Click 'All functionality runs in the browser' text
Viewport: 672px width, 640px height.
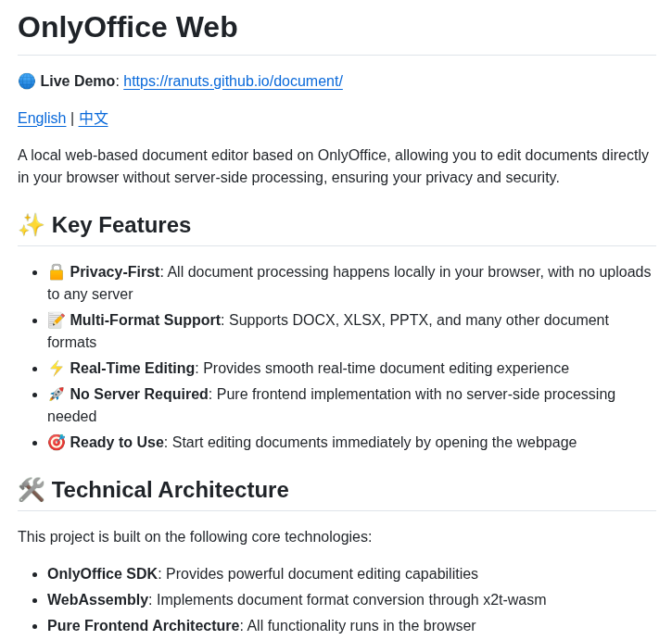(x=361, y=625)
